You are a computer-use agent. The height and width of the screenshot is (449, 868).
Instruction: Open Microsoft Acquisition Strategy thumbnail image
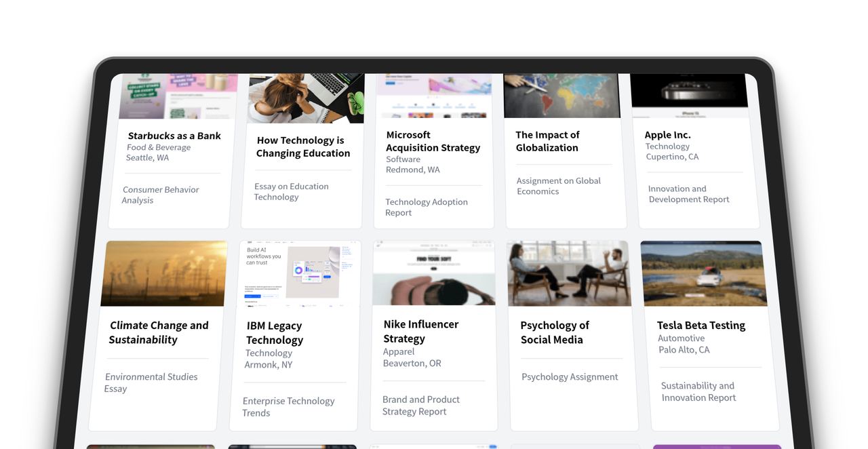(x=435, y=96)
